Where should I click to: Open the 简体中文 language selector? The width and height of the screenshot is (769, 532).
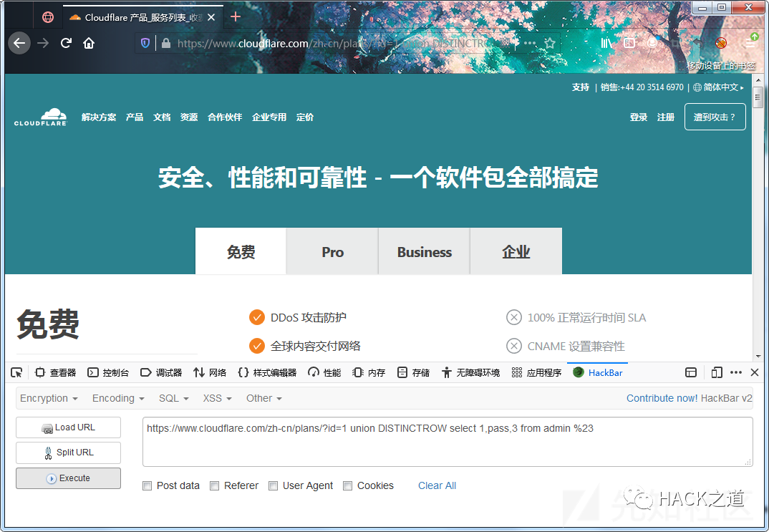(x=718, y=87)
